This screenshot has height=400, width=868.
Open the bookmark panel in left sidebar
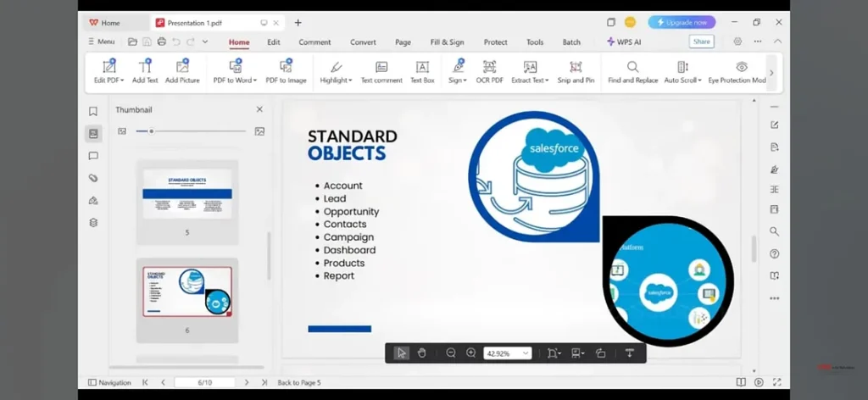pos(93,111)
